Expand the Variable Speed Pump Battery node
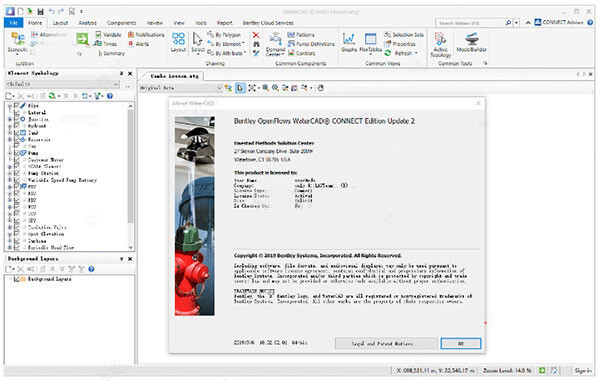The height and width of the screenshot is (381, 600). coord(10,180)
